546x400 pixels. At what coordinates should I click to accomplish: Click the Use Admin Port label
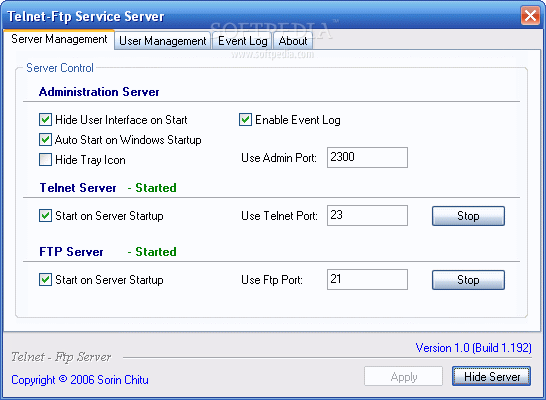click(x=279, y=158)
